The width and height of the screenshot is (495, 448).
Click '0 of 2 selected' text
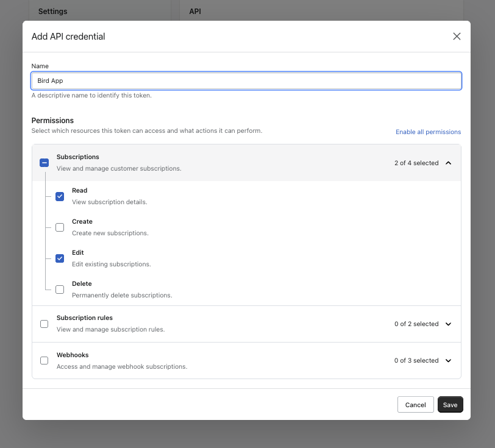click(x=416, y=324)
